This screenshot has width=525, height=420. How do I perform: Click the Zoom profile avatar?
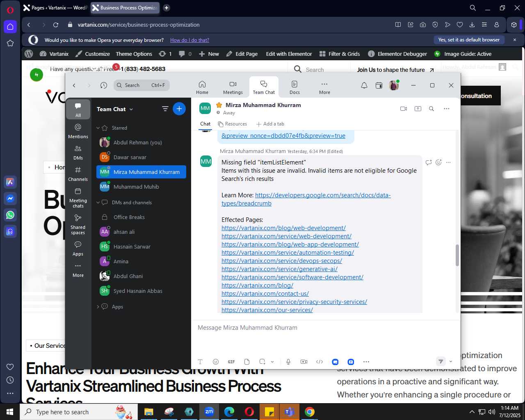(x=394, y=85)
